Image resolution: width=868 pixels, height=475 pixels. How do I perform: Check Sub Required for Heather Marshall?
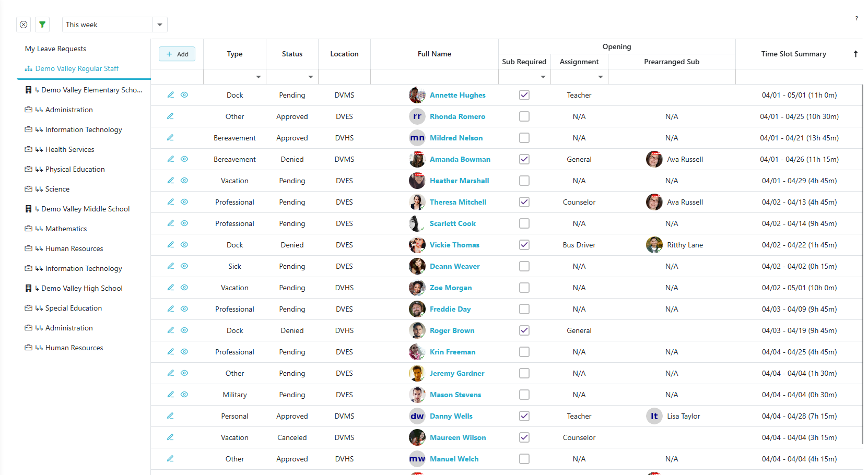[524, 181]
